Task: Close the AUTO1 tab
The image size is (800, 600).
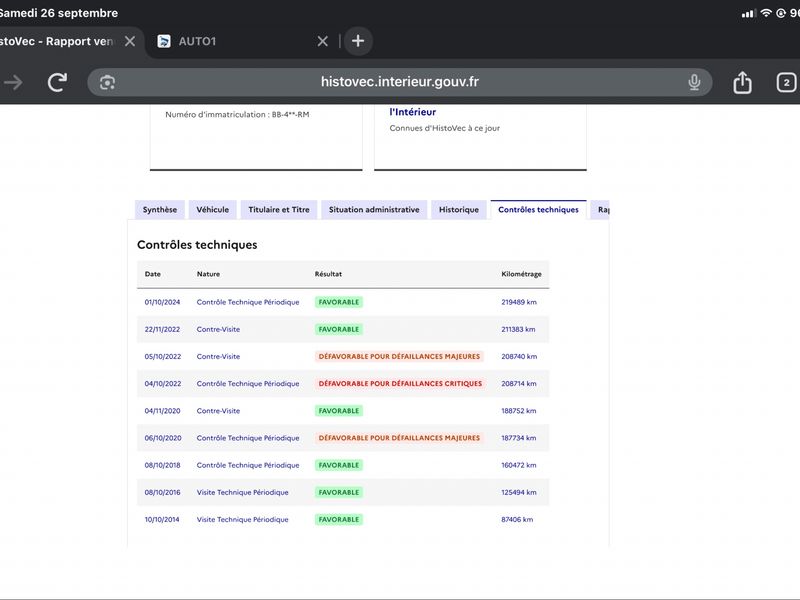Action: 322,41
